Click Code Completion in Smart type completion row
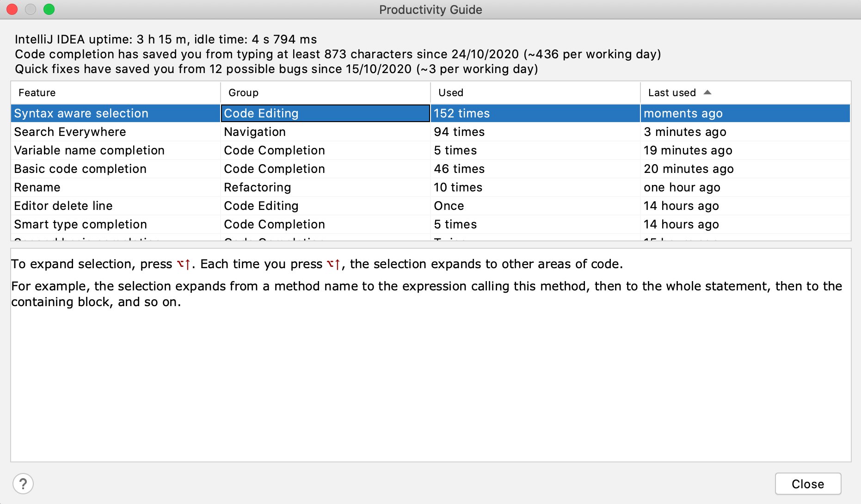The width and height of the screenshot is (861, 504). (326, 224)
